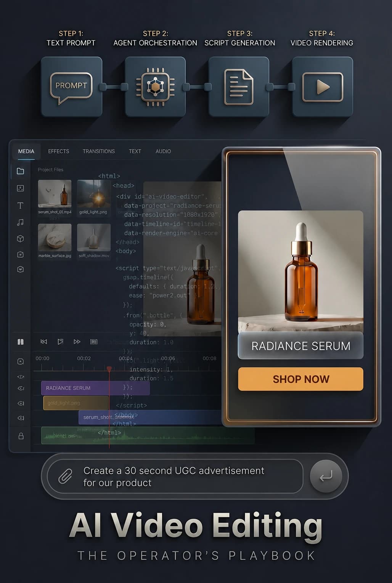Click the video rendering play tile
The height and width of the screenshot is (583, 392).
(323, 87)
